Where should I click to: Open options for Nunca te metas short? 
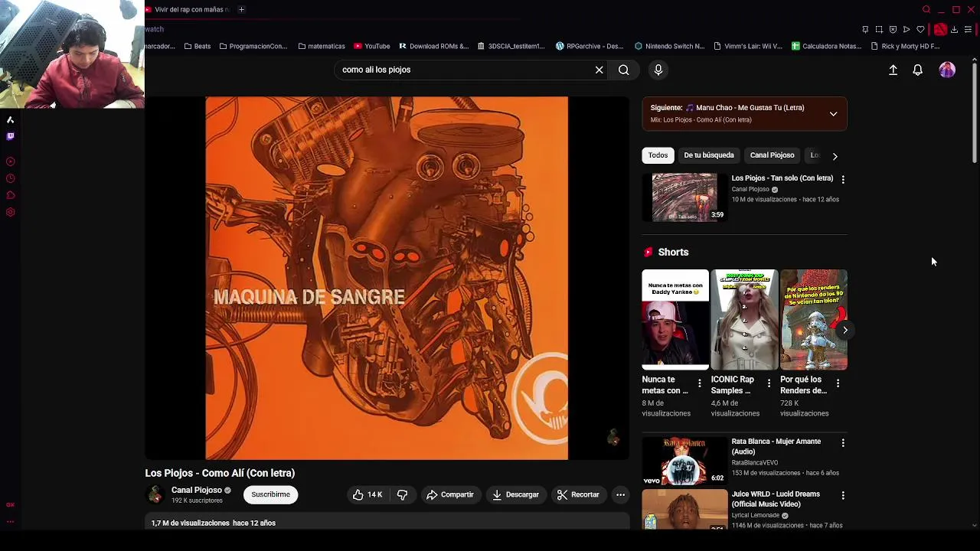pos(699,383)
